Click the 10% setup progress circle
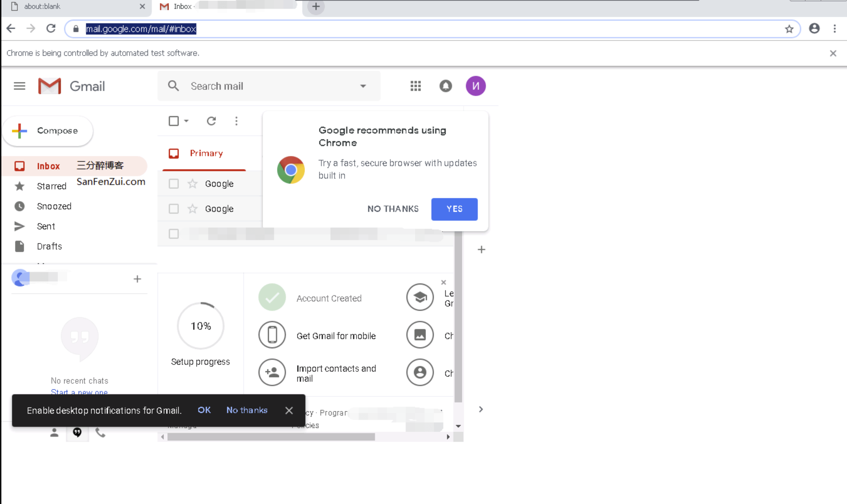The width and height of the screenshot is (847, 504). 200,326
